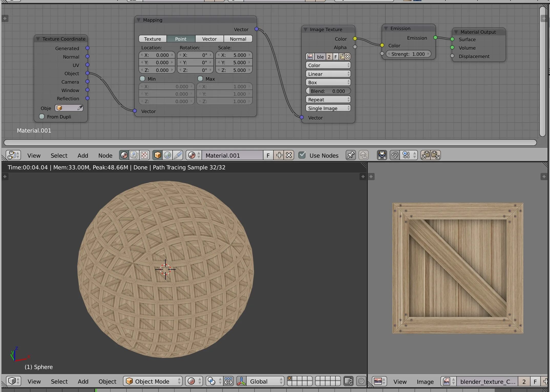Select the Vector button in Mapping node
The width and height of the screenshot is (550, 392).
coord(209,39)
